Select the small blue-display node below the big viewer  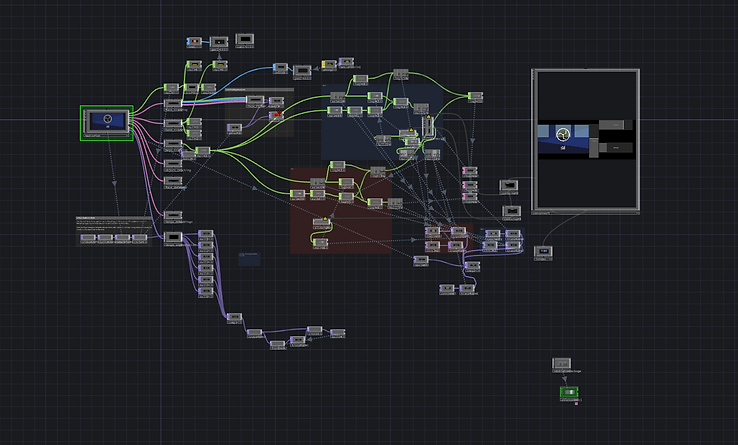(543, 251)
